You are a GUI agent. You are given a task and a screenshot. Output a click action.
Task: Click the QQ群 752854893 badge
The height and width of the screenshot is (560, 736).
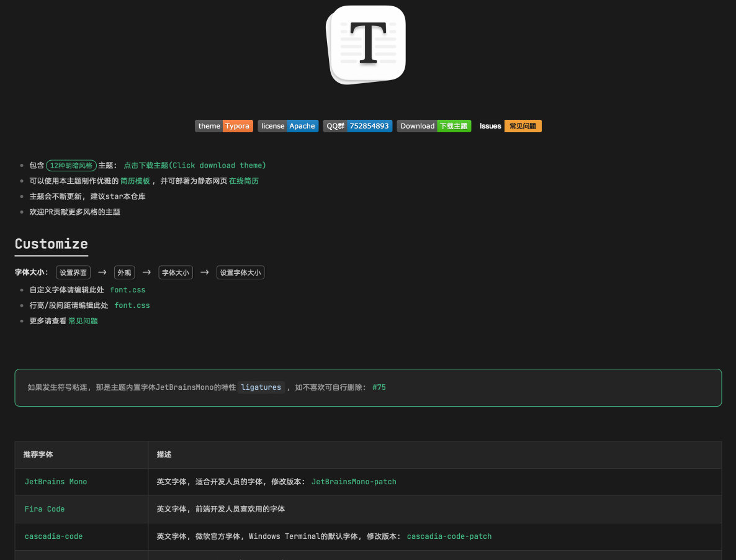coord(357,126)
